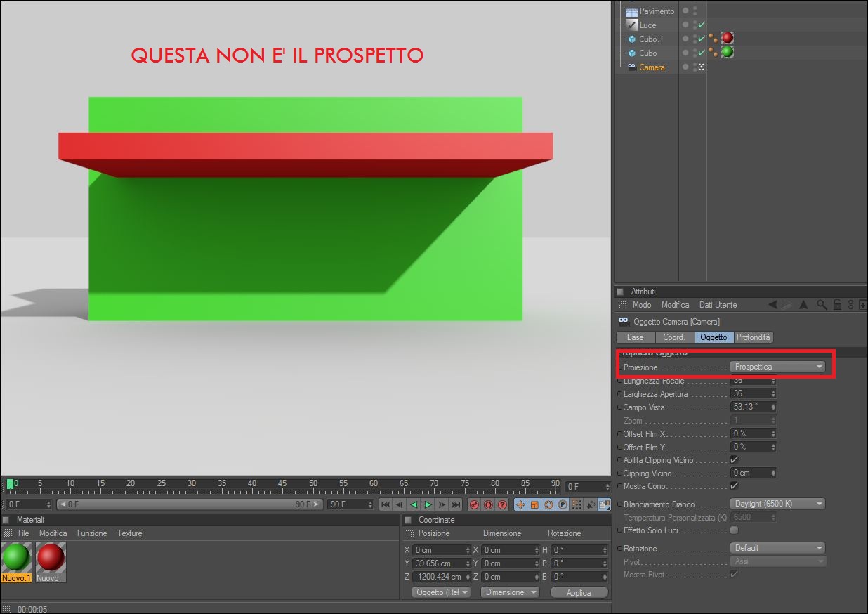The width and height of the screenshot is (868, 614).
Task: Toggle the layer dot for Luce
Action: coord(685,25)
